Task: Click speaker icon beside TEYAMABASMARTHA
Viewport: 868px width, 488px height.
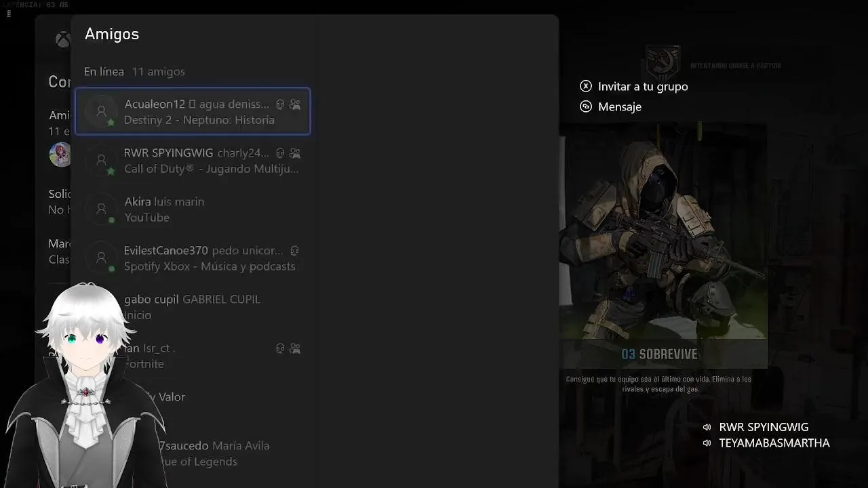Action: (707, 443)
